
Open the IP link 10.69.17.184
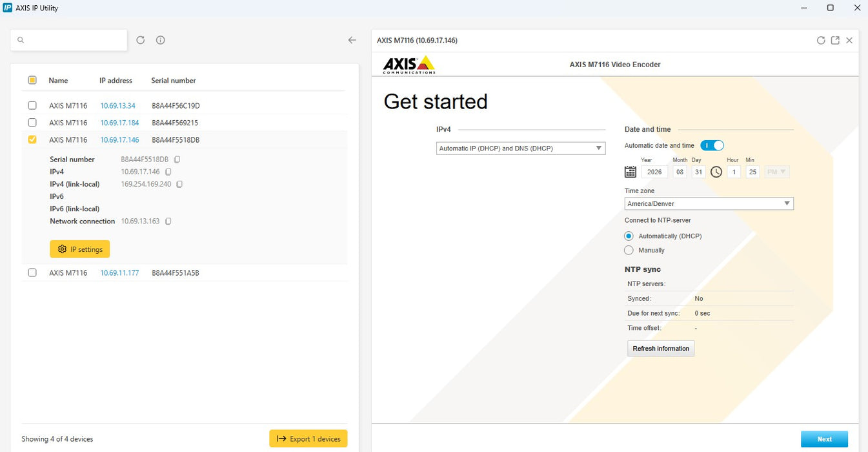tap(119, 123)
